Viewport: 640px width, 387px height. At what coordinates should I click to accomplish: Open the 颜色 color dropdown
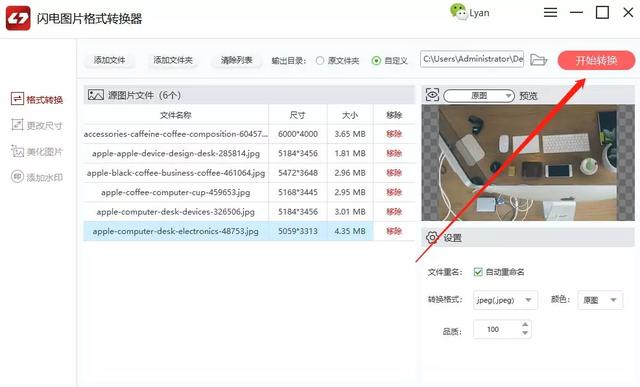click(600, 300)
